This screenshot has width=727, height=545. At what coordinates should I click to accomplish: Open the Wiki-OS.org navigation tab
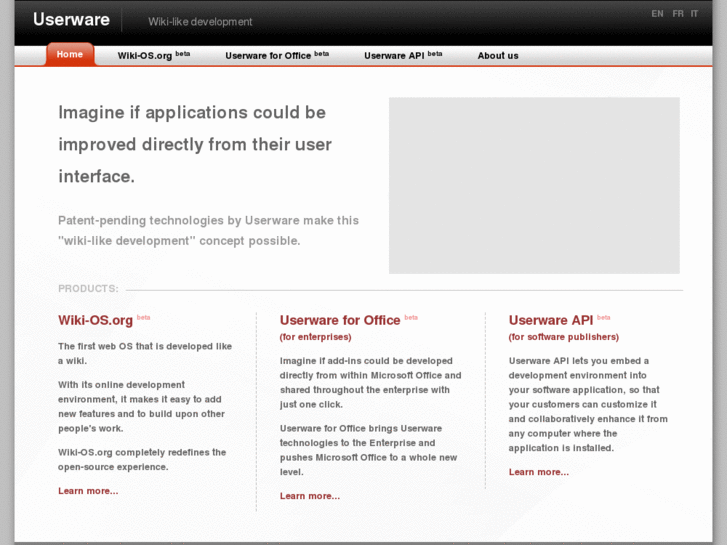tap(146, 56)
